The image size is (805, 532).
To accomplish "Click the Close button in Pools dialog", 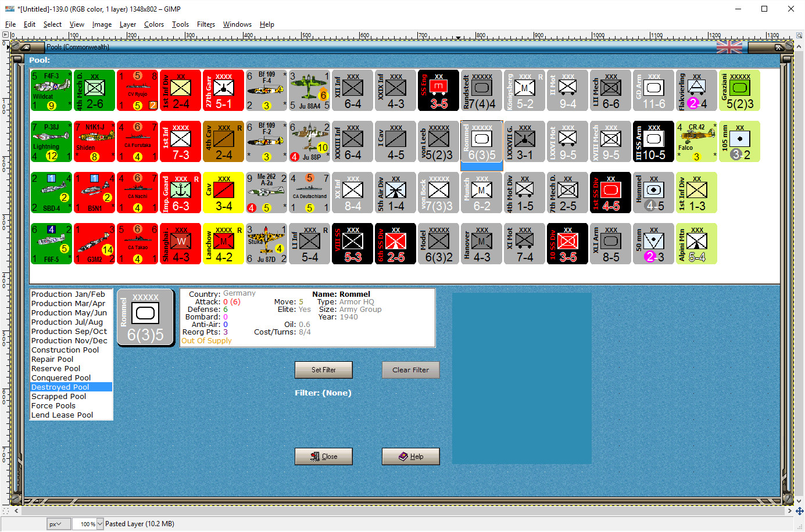I will click(324, 456).
